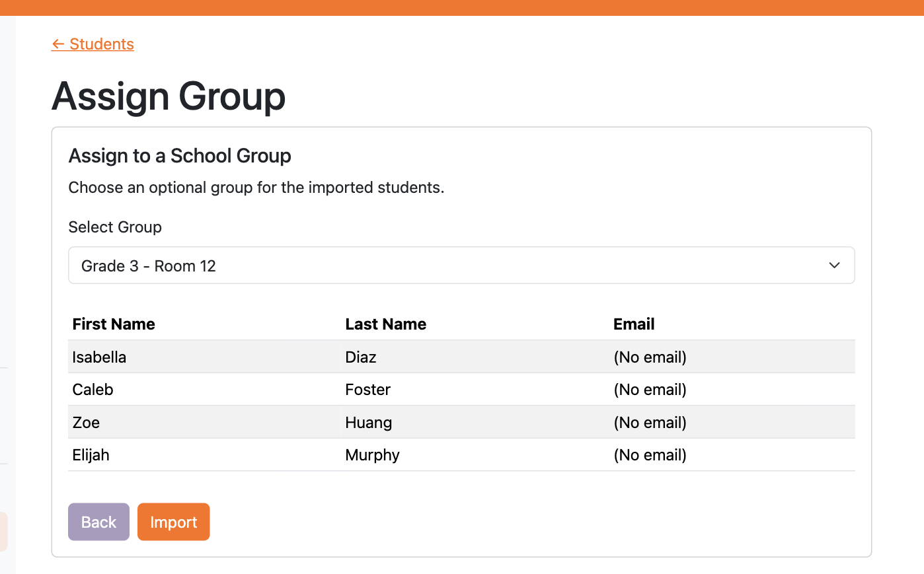Click the first name Caleb
Screen dimensions: 924x574
(x=93, y=390)
